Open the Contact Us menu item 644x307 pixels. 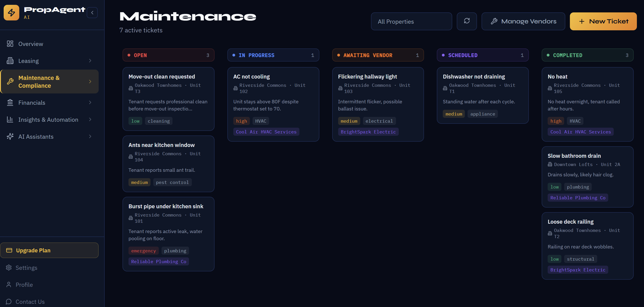pos(50,302)
